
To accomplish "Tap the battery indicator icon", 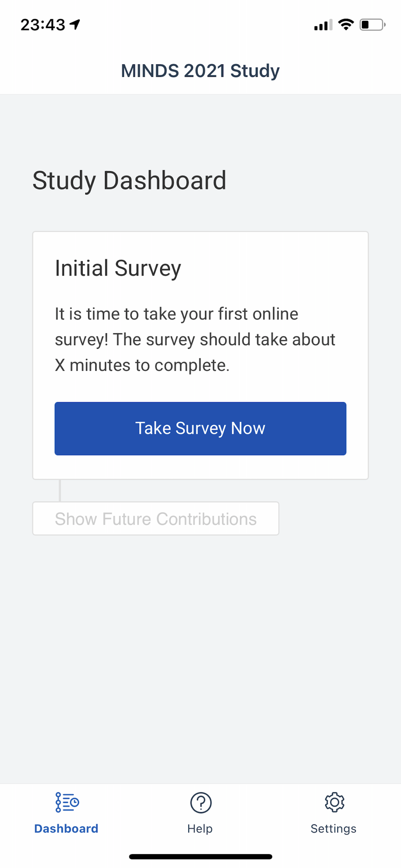I will point(372,25).
